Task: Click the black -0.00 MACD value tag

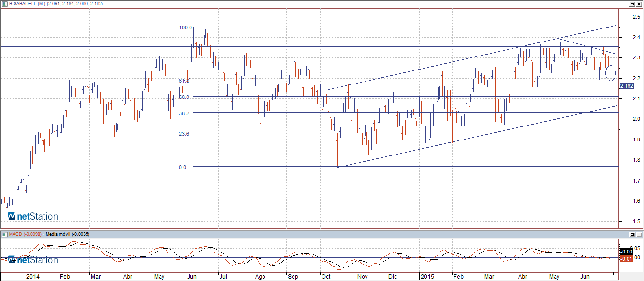Action: tap(626, 252)
